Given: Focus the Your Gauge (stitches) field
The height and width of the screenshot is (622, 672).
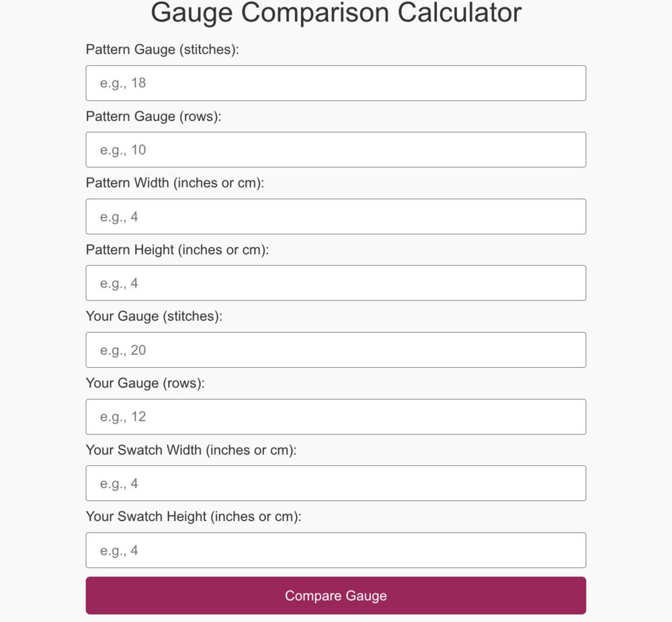Looking at the screenshot, I should 336,349.
